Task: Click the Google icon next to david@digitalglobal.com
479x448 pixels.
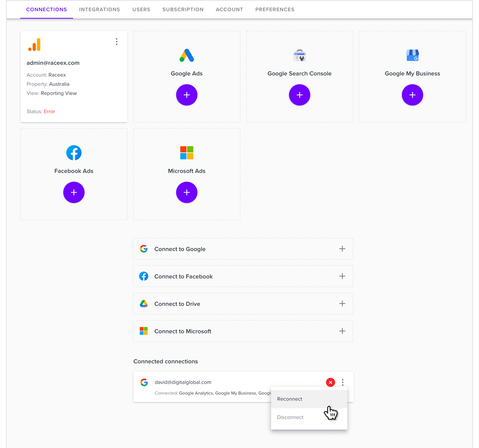Action: click(x=144, y=382)
